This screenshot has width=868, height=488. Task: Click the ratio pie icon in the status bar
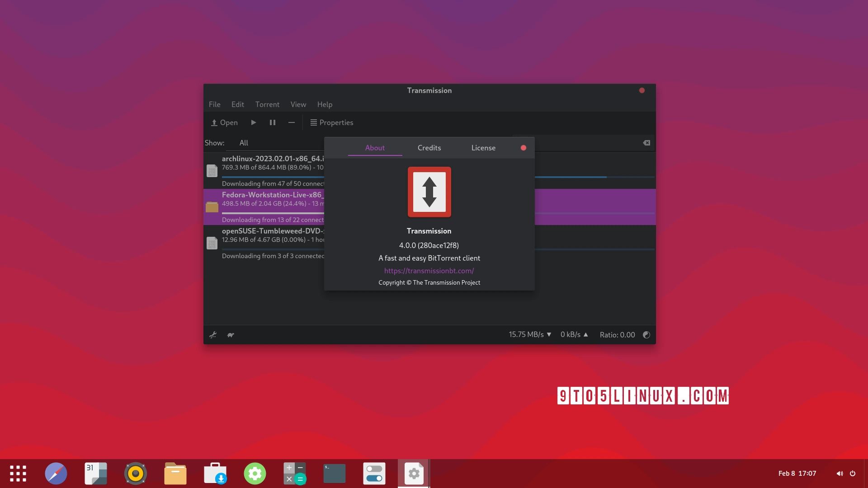pyautogui.click(x=646, y=335)
